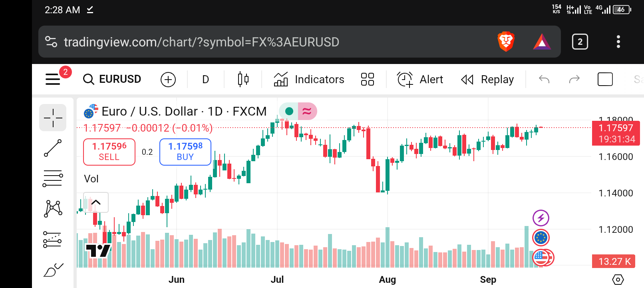Select the XABCD pattern tool
This screenshot has height=288, width=644.
pos(53,208)
